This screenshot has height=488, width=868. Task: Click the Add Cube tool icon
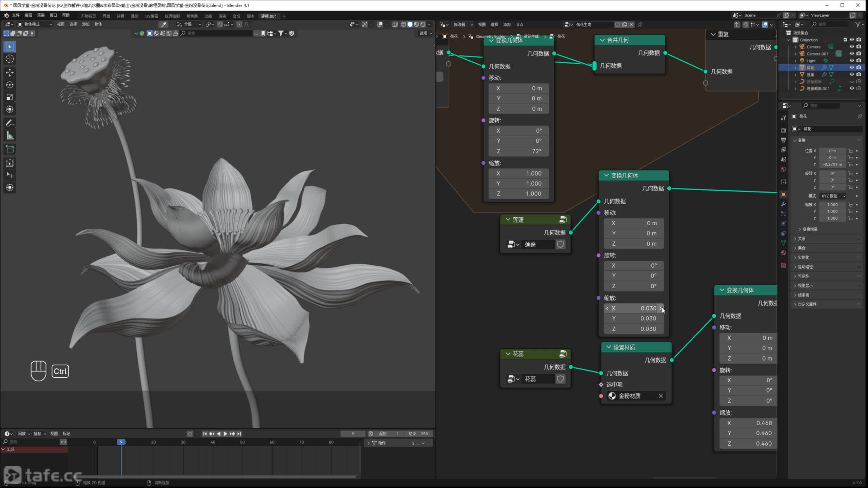coord(9,149)
